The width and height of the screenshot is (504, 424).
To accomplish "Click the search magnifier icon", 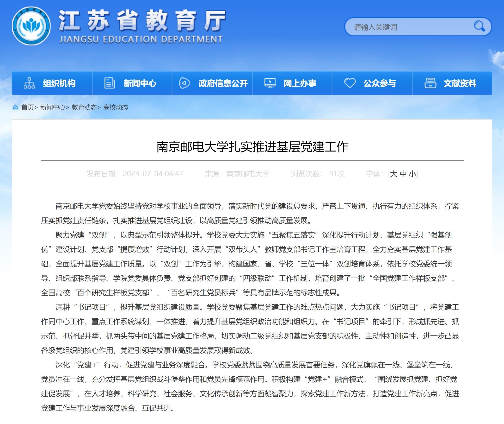I will [479, 26].
